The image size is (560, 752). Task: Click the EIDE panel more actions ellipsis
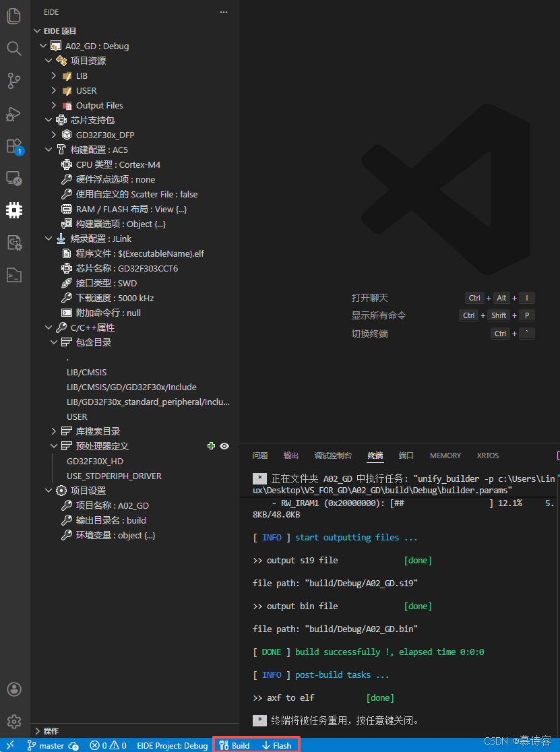(x=224, y=12)
